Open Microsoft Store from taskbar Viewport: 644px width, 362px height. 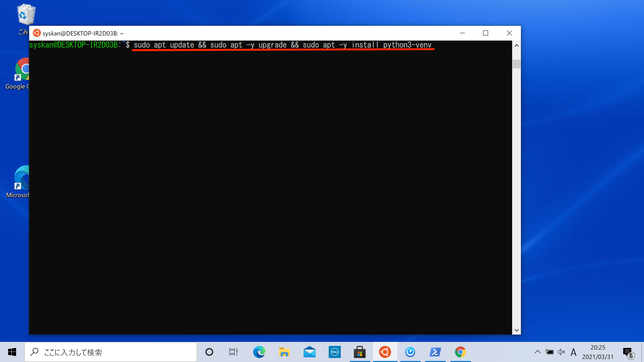(360, 352)
